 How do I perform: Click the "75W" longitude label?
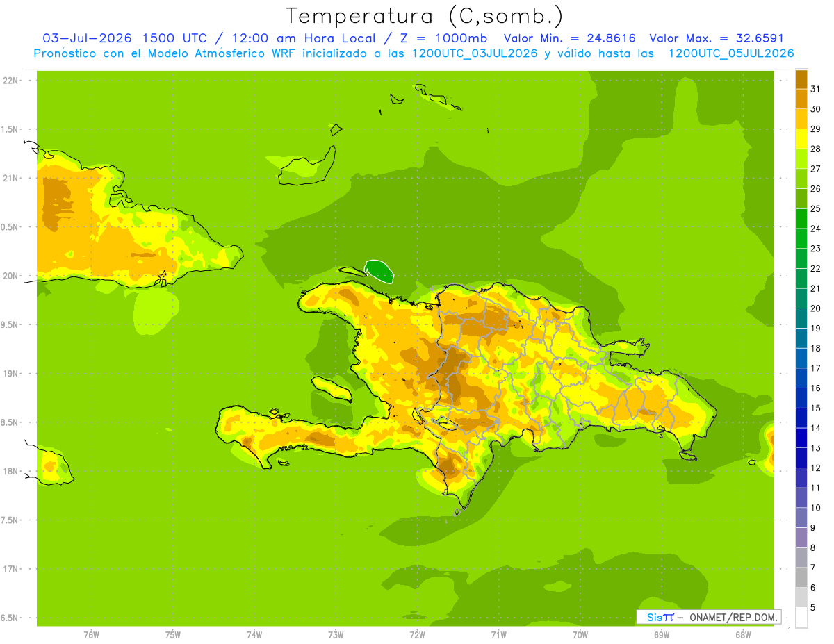click(x=173, y=635)
